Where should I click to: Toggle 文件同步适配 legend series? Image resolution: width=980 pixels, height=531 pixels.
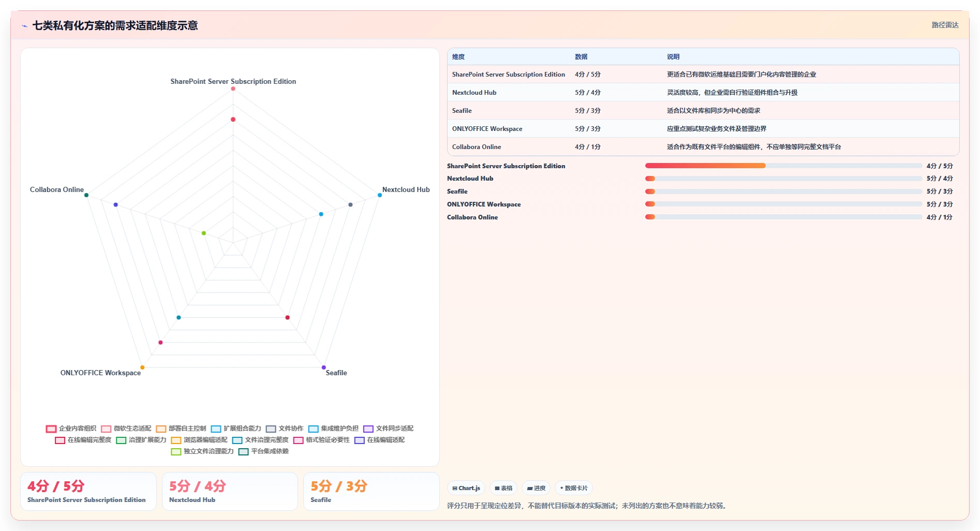pyautogui.click(x=389, y=429)
